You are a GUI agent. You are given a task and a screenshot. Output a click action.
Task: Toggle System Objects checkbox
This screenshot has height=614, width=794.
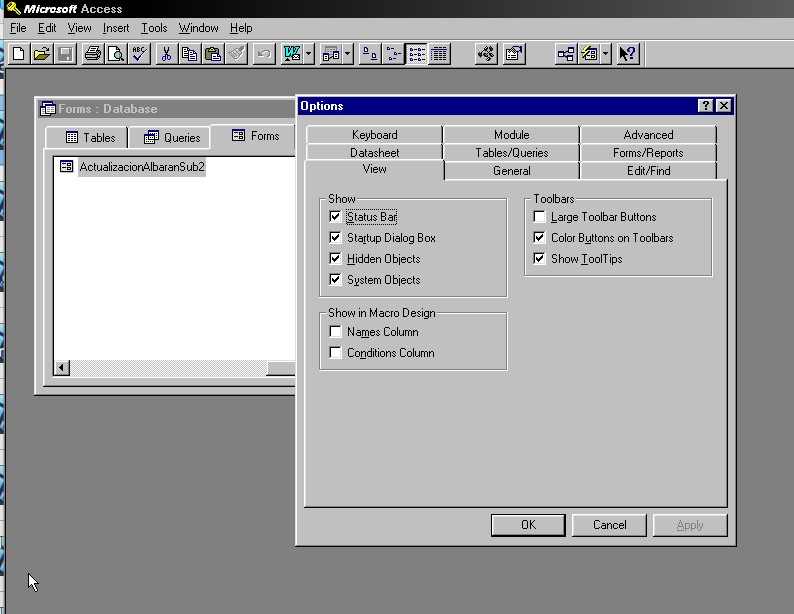[x=335, y=279]
